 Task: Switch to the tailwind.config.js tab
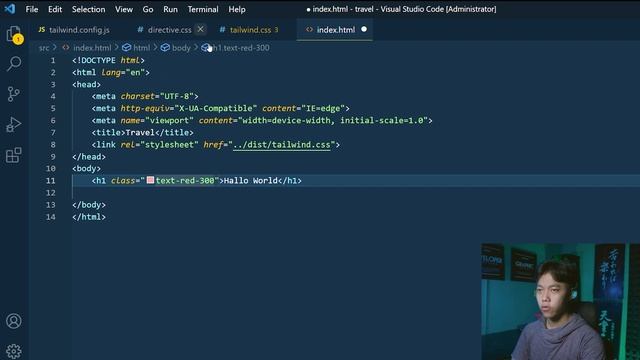click(74, 30)
